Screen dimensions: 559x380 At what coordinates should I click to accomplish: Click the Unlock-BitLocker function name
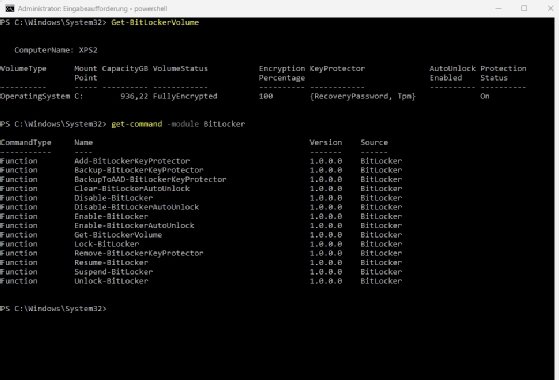click(x=111, y=281)
